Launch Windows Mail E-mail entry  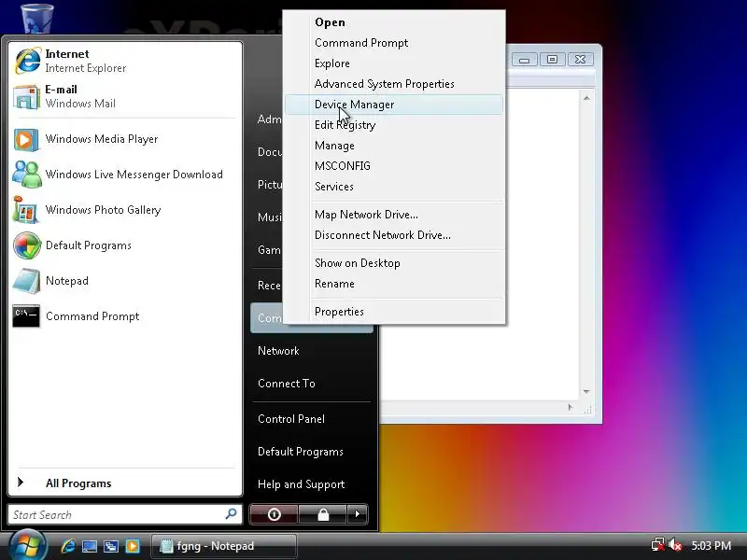coord(125,97)
